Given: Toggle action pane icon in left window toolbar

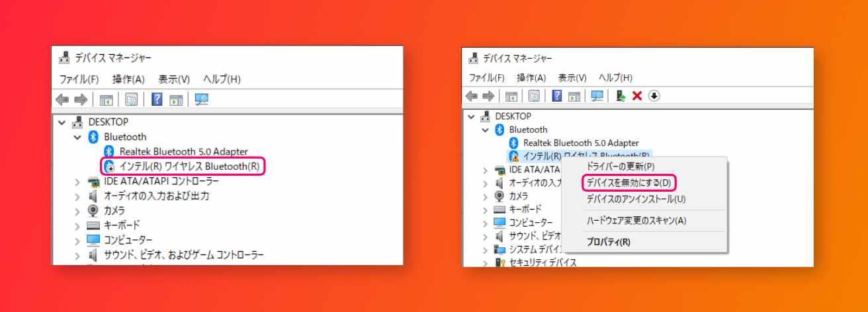Looking at the screenshot, I should [176, 100].
